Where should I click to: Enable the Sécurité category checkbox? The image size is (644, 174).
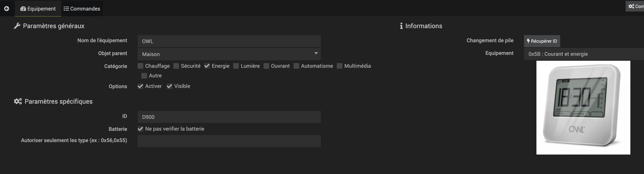tap(176, 66)
